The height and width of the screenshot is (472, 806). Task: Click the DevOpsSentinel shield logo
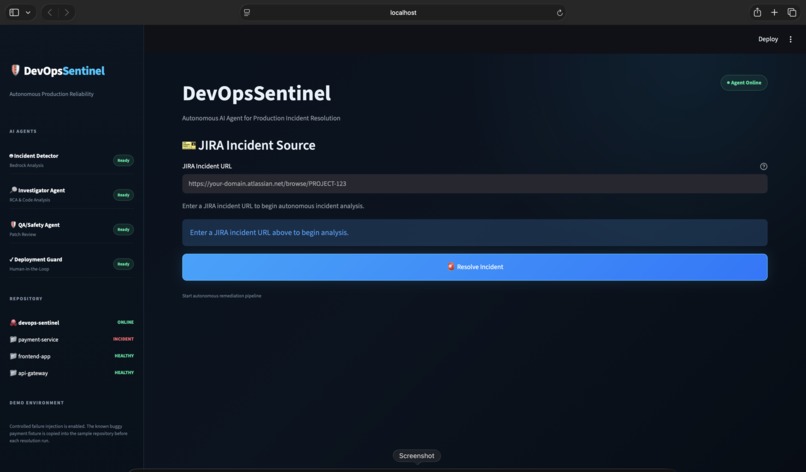(15, 70)
